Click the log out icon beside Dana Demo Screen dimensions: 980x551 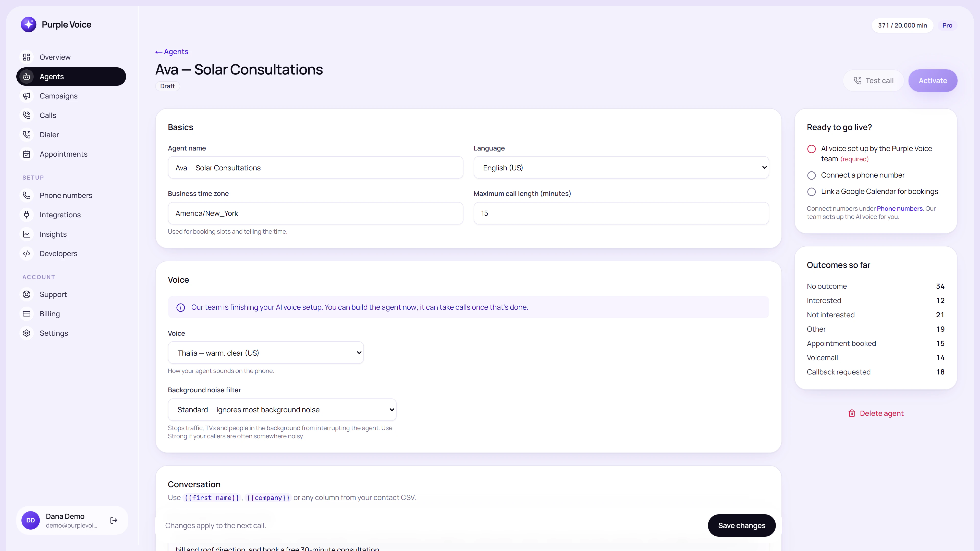pyautogui.click(x=114, y=520)
